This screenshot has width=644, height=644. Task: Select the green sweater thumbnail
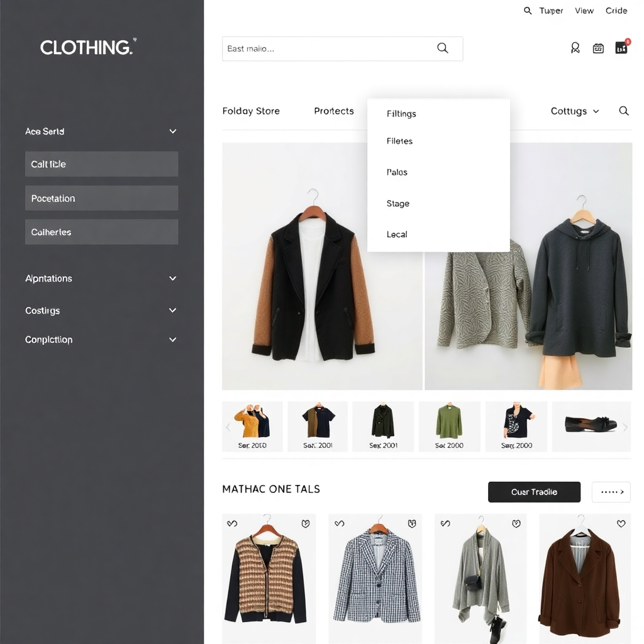point(449,426)
